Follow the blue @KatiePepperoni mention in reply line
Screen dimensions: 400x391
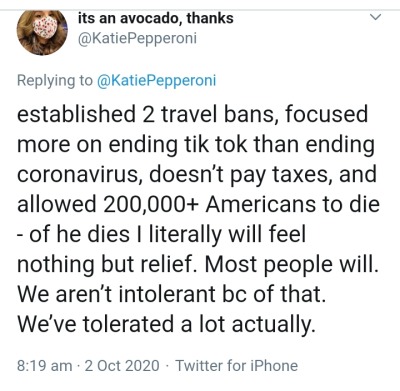click(x=156, y=80)
